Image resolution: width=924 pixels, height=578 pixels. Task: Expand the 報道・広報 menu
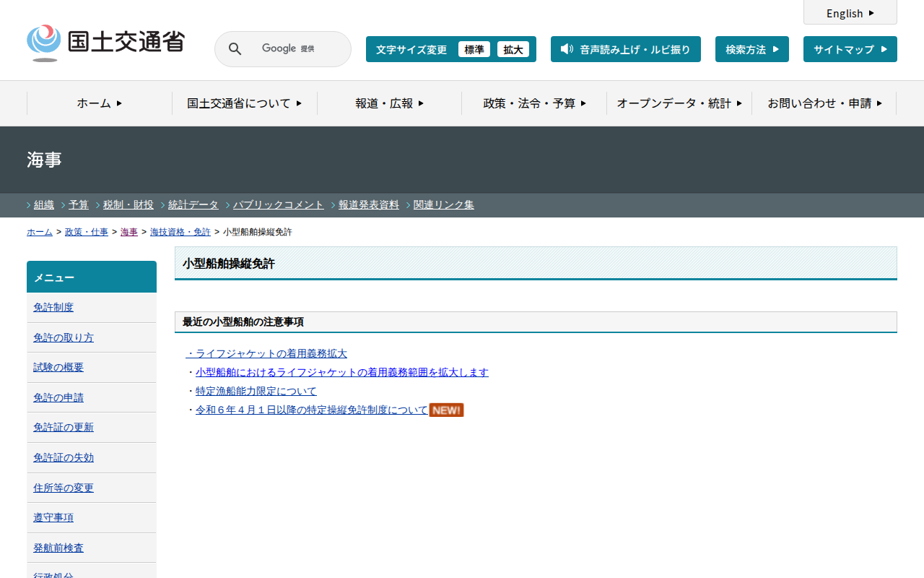389,103
